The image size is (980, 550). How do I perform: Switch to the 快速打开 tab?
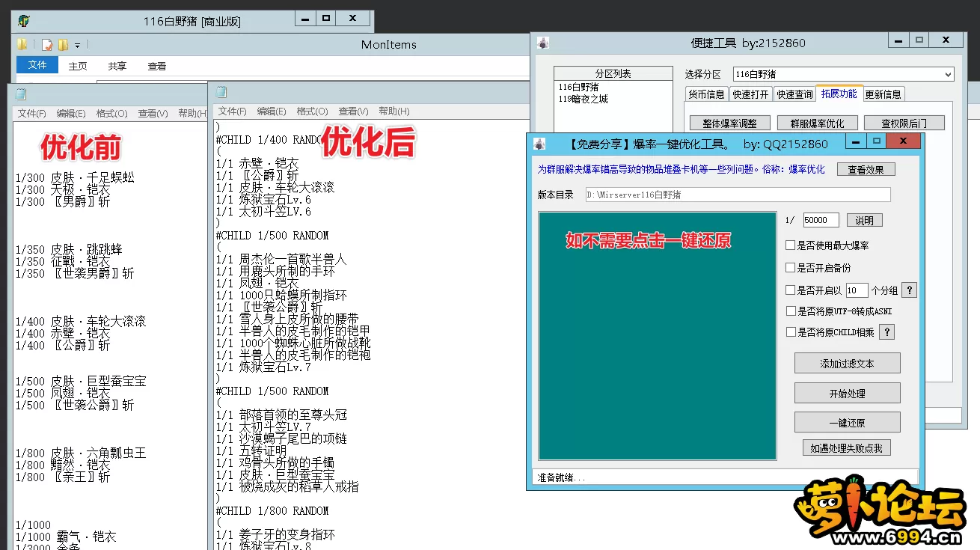point(750,94)
